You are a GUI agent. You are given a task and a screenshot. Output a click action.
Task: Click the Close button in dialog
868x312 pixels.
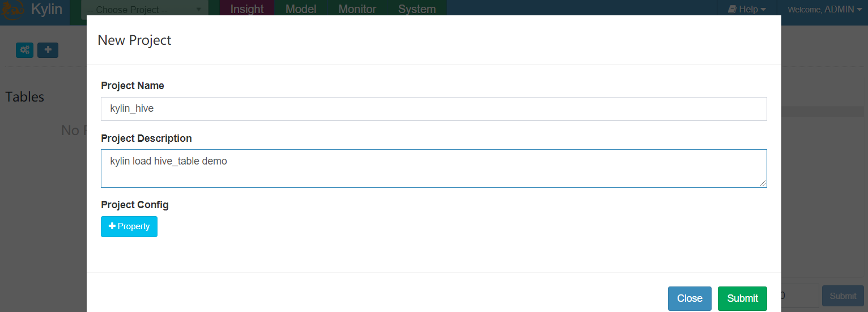point(690,298)
